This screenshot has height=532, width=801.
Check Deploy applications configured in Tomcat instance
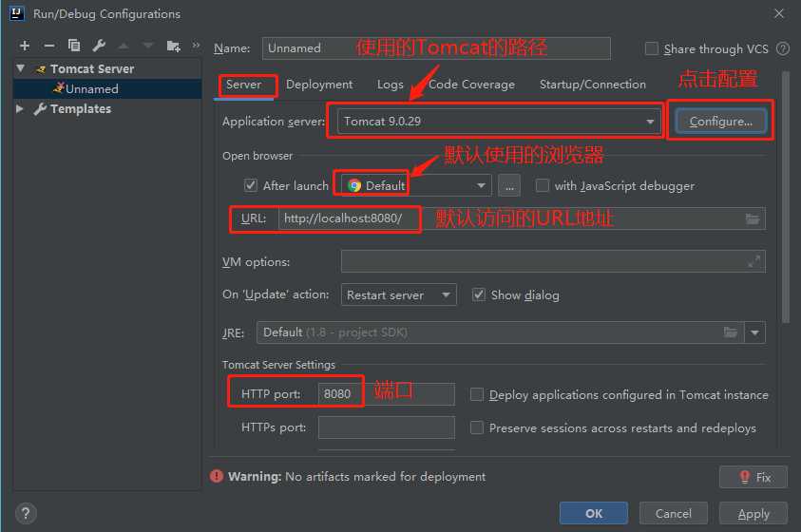coord(477,394)
